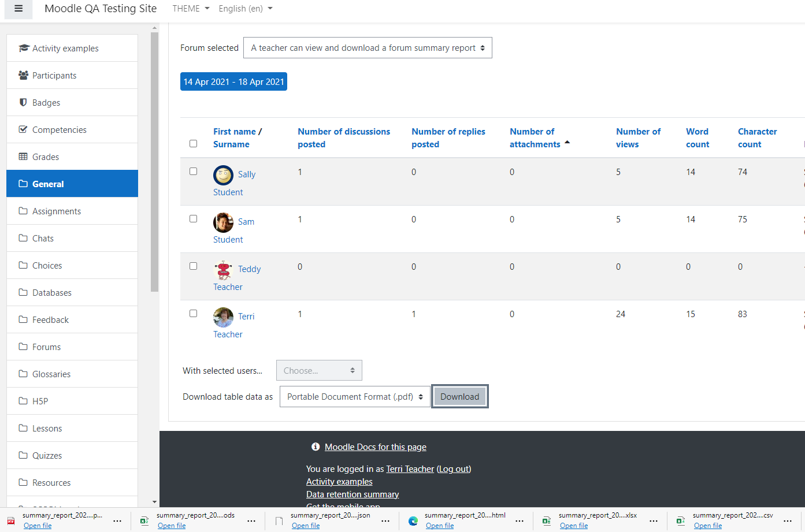Click Open file under the ods download
Viewport: 805px width, 532px height.
coord(172,526)
